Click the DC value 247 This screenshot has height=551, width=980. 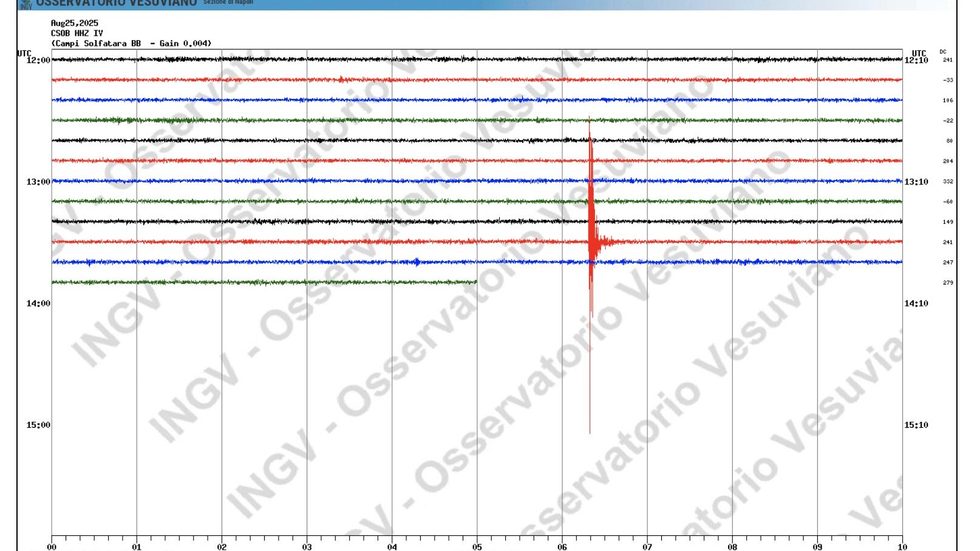click(x=948, y=263)
